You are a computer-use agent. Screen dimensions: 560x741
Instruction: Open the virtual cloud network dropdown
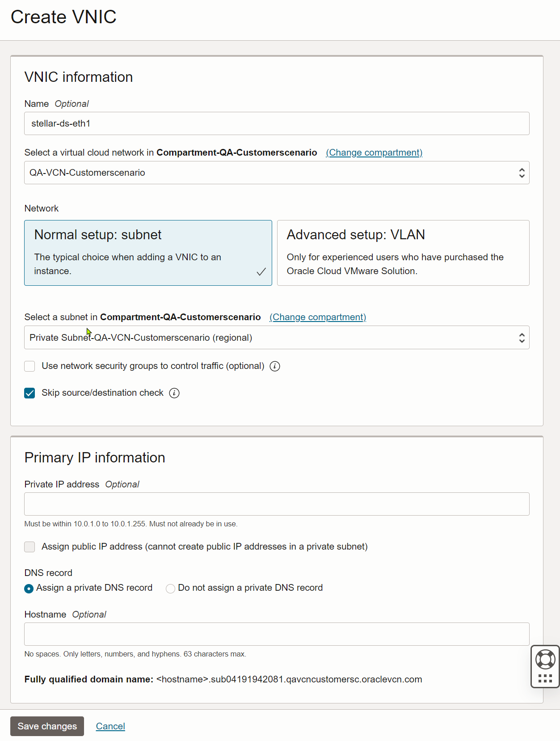(277, 173)
